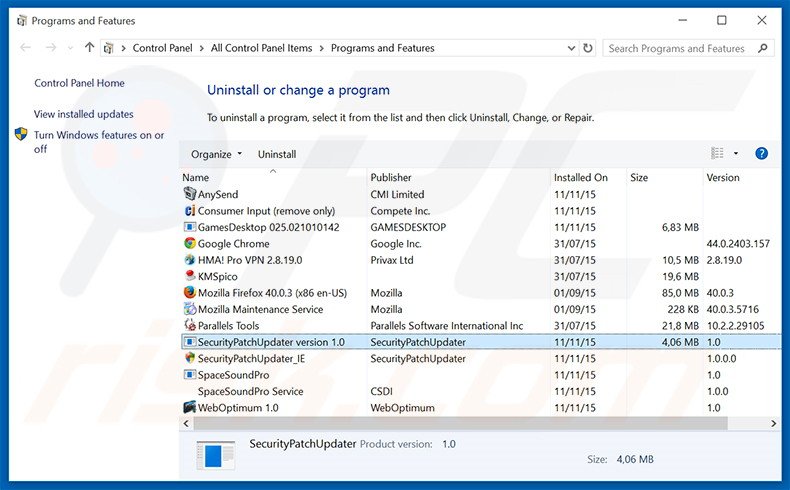The height and width of the screenshot is (490, 790).
Task: Click the SecurityPatchUpdater version 1.0 icon
Action: pos(189,342)
